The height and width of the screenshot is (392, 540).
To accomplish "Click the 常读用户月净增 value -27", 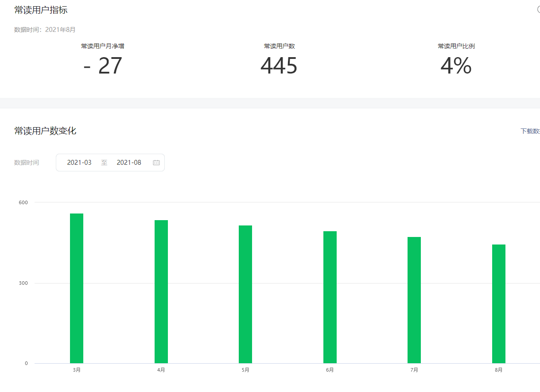I will coord(103,66).
